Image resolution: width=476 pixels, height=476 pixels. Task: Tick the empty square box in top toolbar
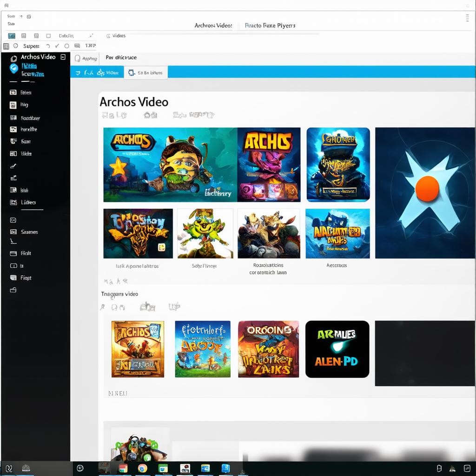[48, 36]
